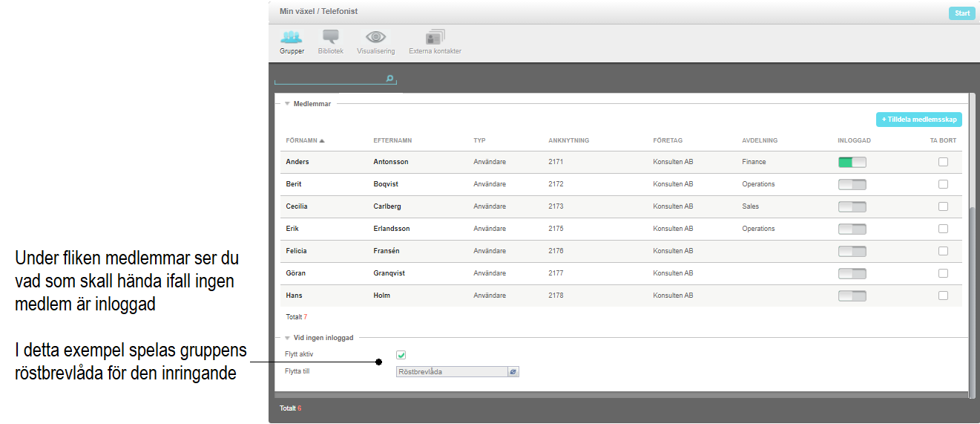This screenshot has width=980, height=424.
Task: Collapse the Medlemmar section
Action: coord(287,104)
